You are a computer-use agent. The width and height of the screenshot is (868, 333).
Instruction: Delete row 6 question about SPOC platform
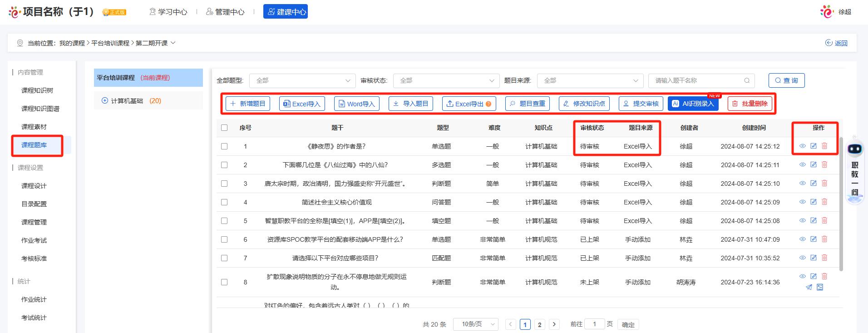tap(824, 239)
